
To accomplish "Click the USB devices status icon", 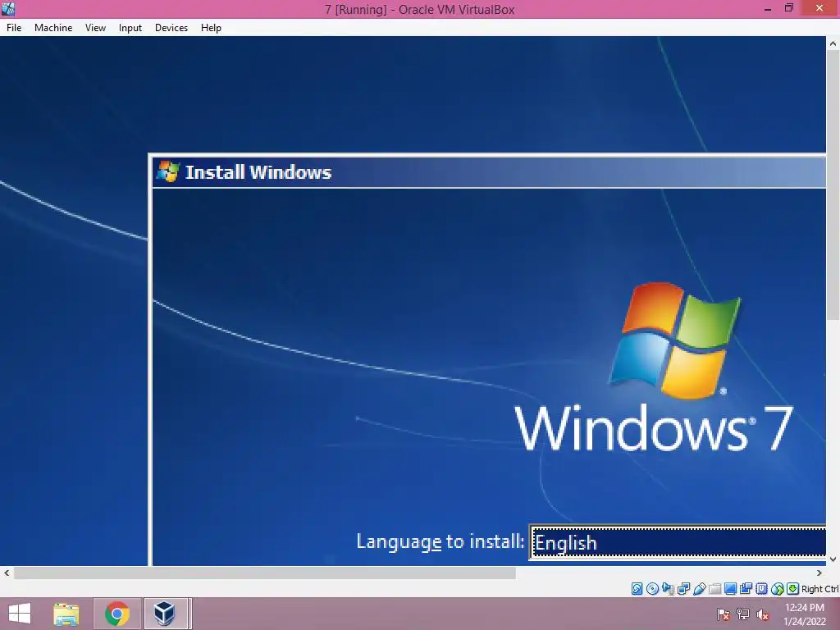I will click(700, 589).
